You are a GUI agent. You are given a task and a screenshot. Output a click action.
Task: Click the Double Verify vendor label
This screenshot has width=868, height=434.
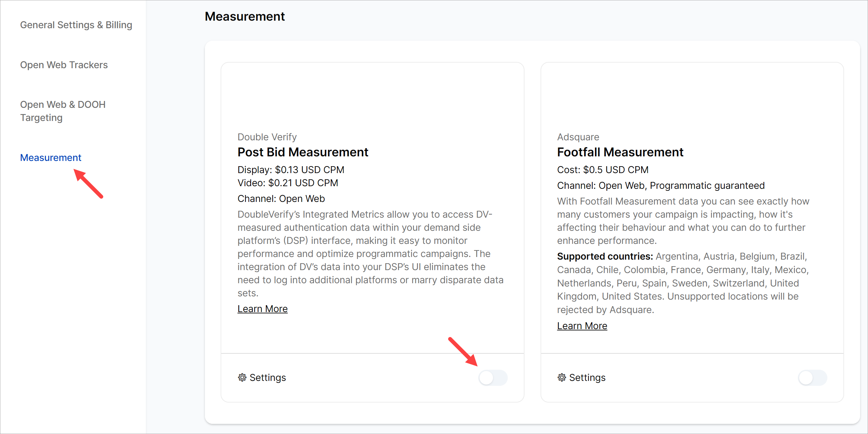(x=267, y=137)
